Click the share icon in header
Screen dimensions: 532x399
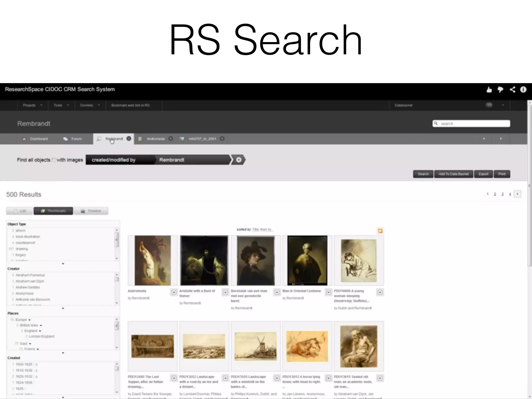(x=512, y=90)
